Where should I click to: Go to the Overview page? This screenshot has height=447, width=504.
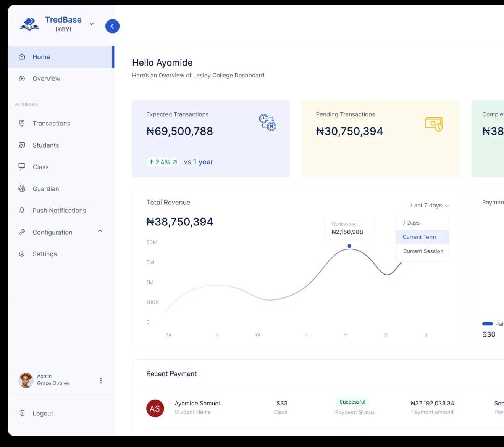(46, 79)
